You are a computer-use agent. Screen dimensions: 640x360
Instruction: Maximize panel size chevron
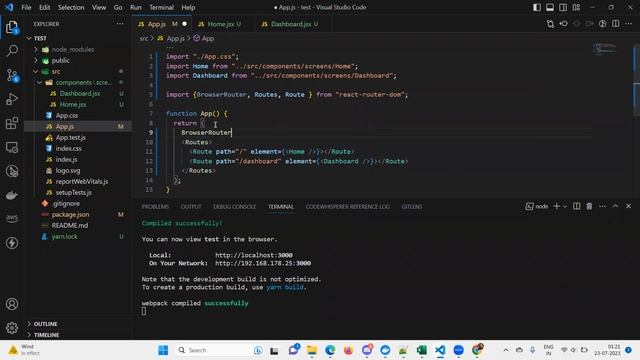[615, 207]
